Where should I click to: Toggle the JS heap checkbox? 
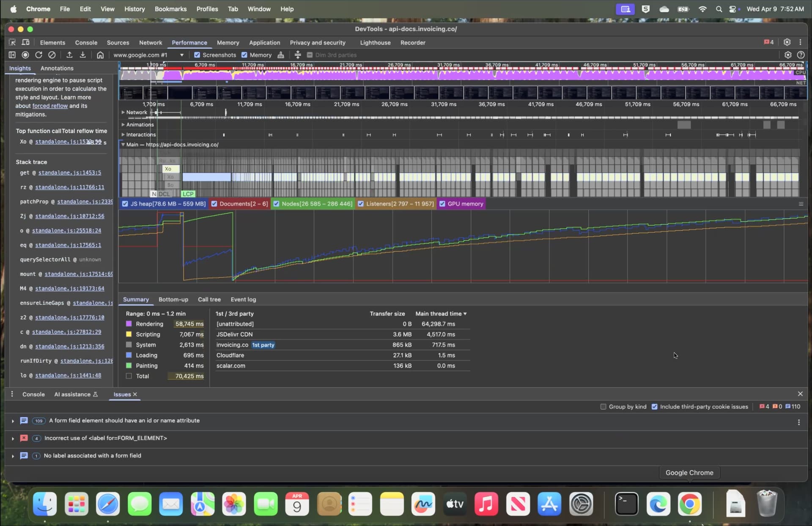click(125, 204)
